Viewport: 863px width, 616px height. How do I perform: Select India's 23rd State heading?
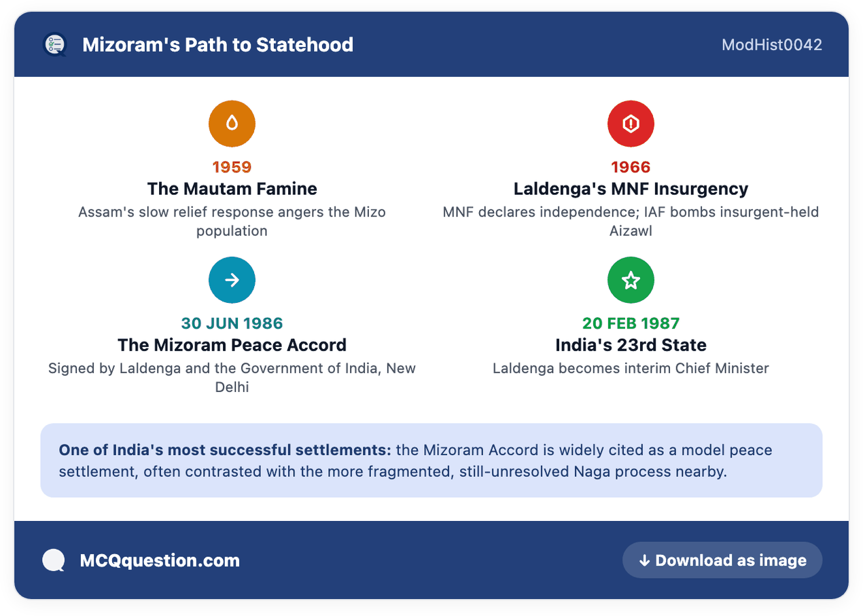[x=631, y=345]
